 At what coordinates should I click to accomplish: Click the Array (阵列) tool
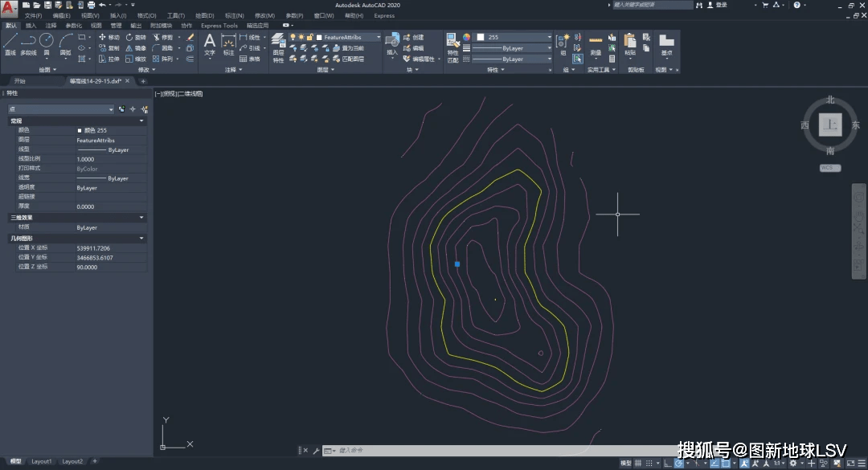162,59
